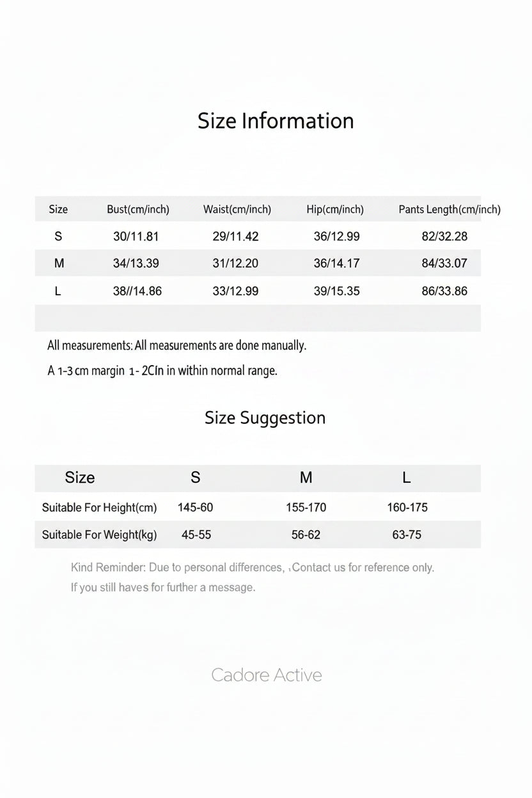532x798 pixels.
Task: Select pants length value 86/33.86
Action: coord(444,291)
